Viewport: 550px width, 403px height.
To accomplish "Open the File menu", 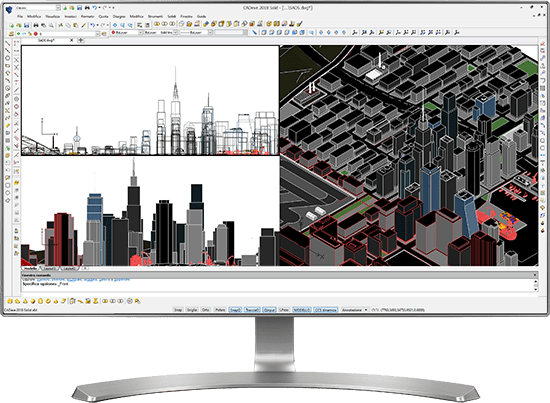I will click(20, 16).
